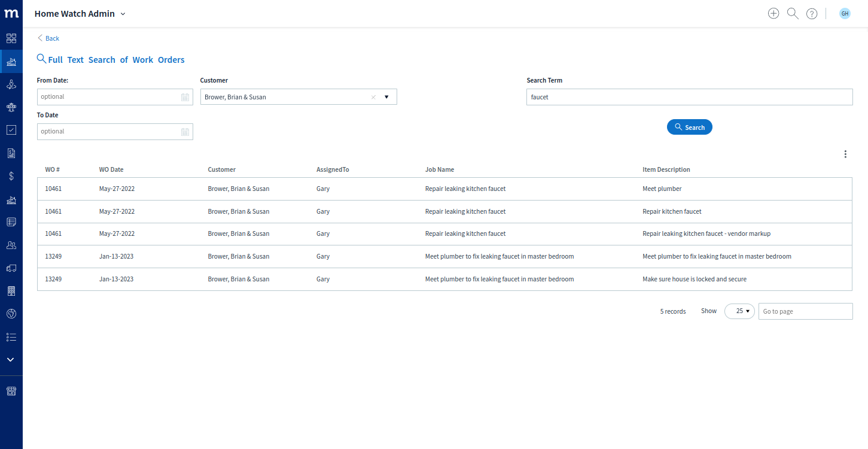Sort by the Item Description column header

point(666,169)
